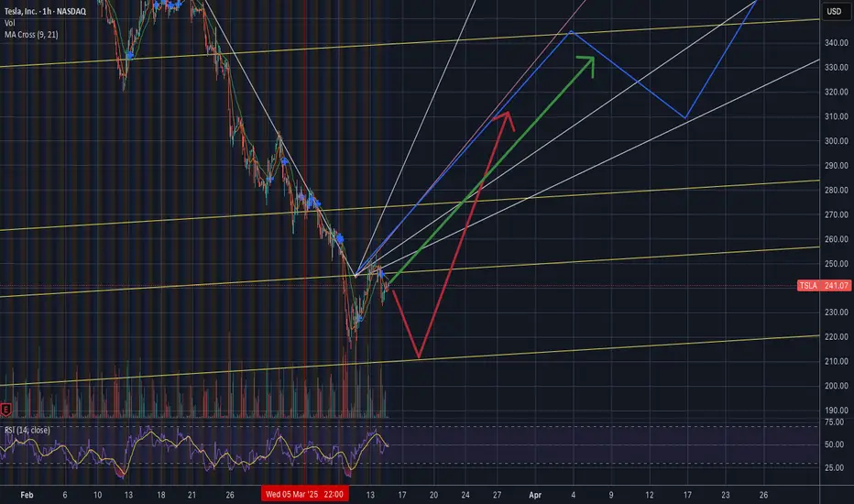Viewport: 854px width, 504px height.
Task: Click the 220.00 price axis label
Action: (836, 336)
